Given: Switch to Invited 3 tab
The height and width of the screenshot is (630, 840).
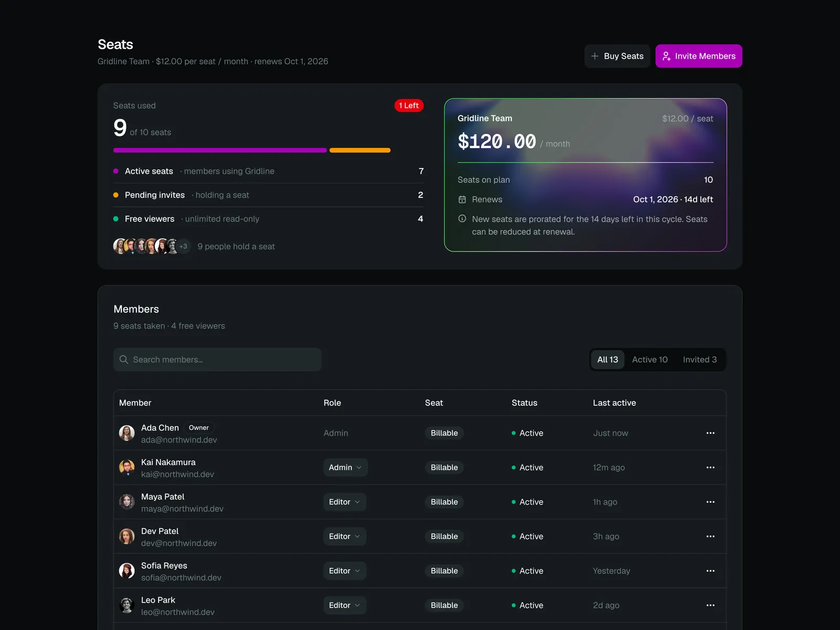Looking at the screenshot, I should (700, 360).
